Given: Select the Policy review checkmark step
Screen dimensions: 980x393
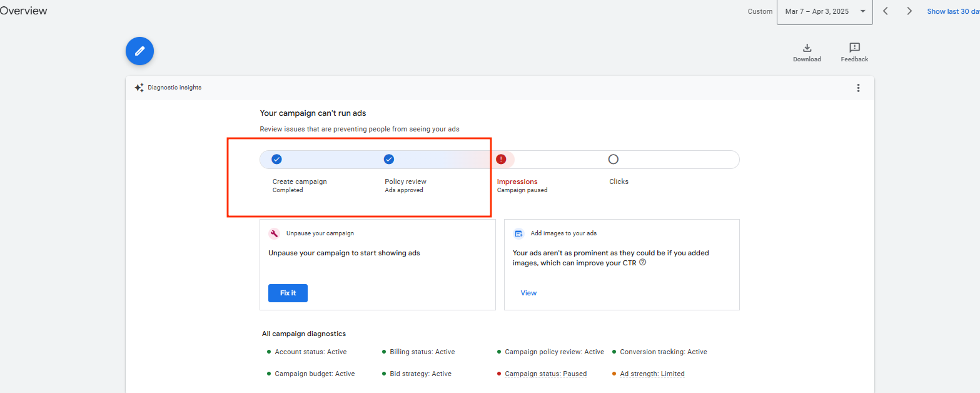Looking at the screenshot, I should coord(388,160).
